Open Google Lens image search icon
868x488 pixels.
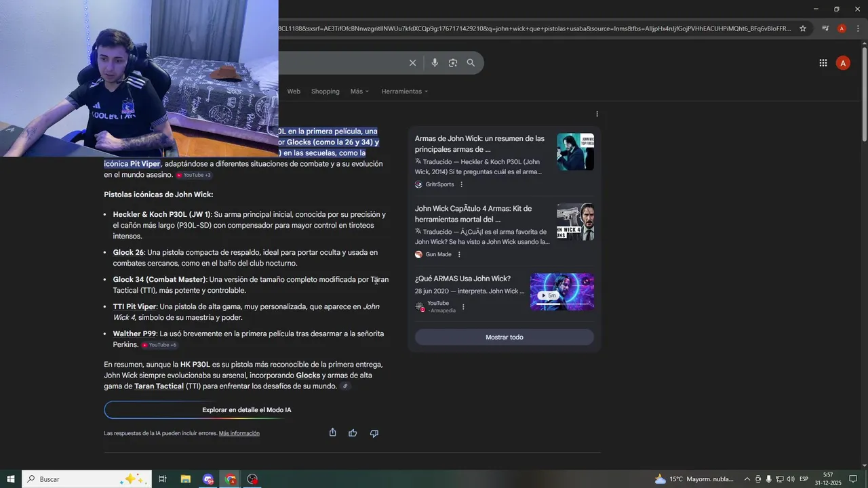point(453,63)
